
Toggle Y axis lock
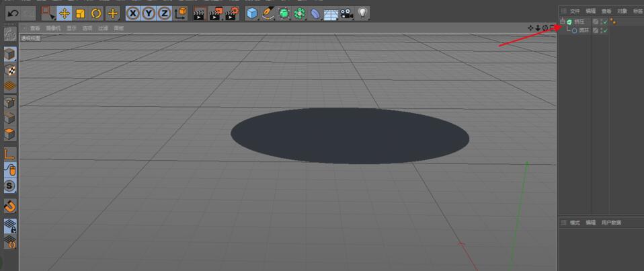click(x=149, y=13)
